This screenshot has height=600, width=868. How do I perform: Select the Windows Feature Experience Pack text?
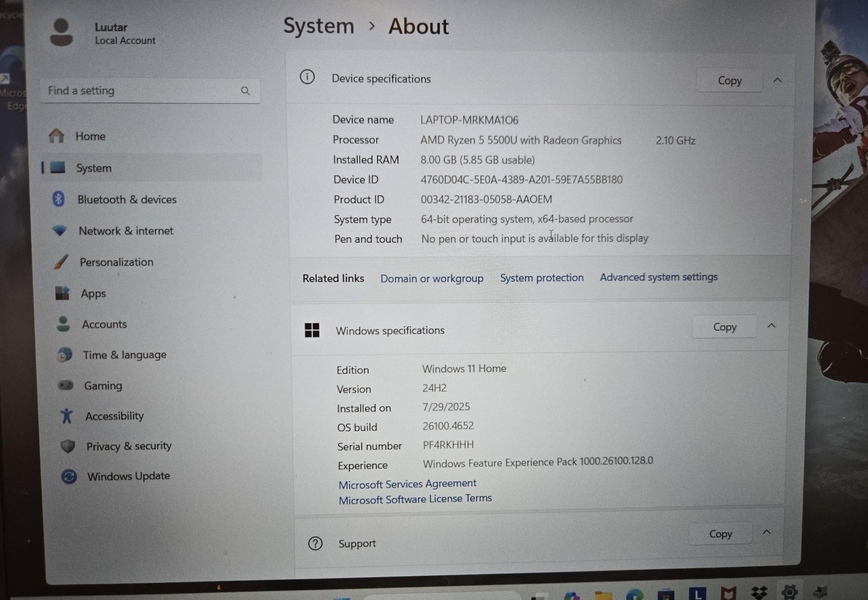538,462
